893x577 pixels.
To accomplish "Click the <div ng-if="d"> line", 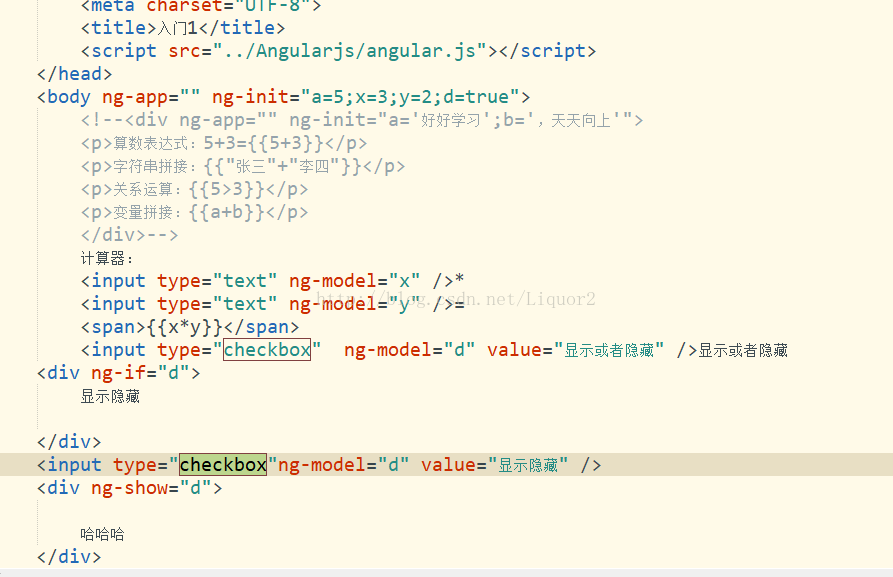I will [x=118, y=373].
